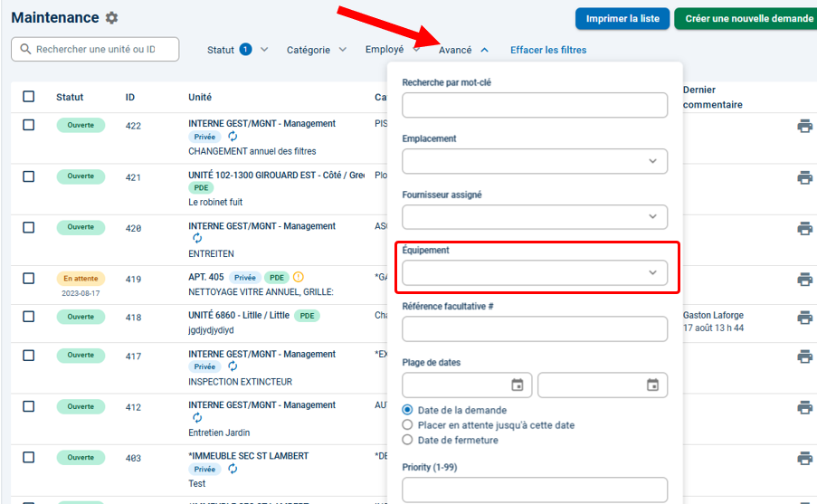Select 'Placer en attente jusqu'à cette date'
The image size is (817, 504).
(407, 424)
